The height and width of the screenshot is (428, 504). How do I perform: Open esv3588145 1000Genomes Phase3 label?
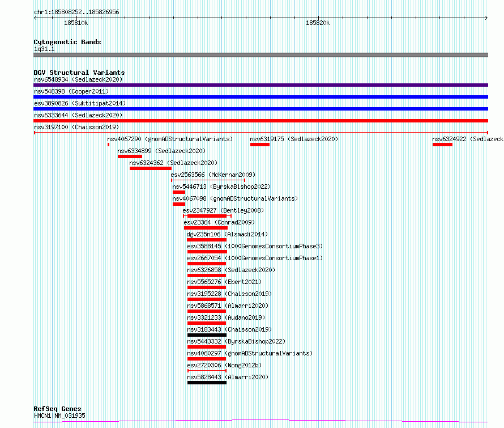(x=255, y=246)
